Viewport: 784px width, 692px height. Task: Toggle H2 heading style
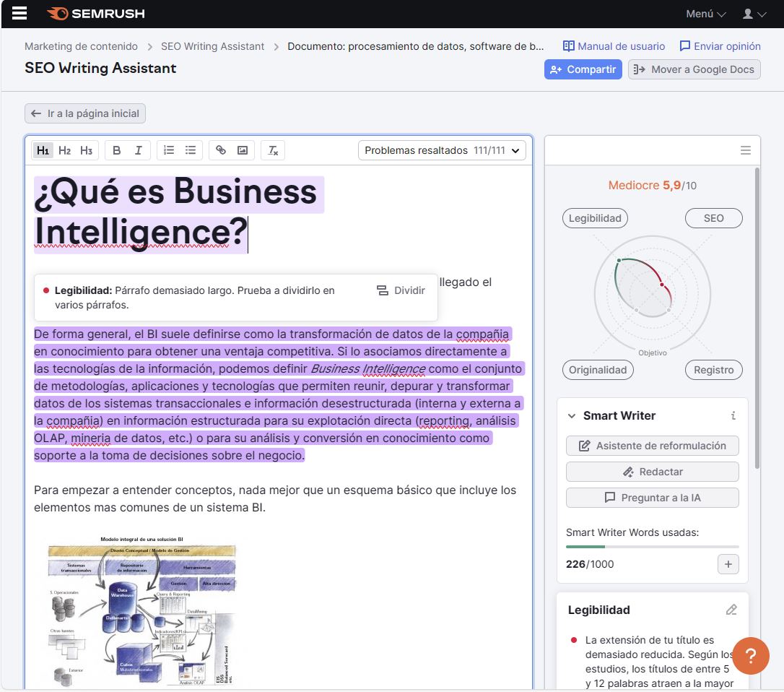tap(65, 150)
